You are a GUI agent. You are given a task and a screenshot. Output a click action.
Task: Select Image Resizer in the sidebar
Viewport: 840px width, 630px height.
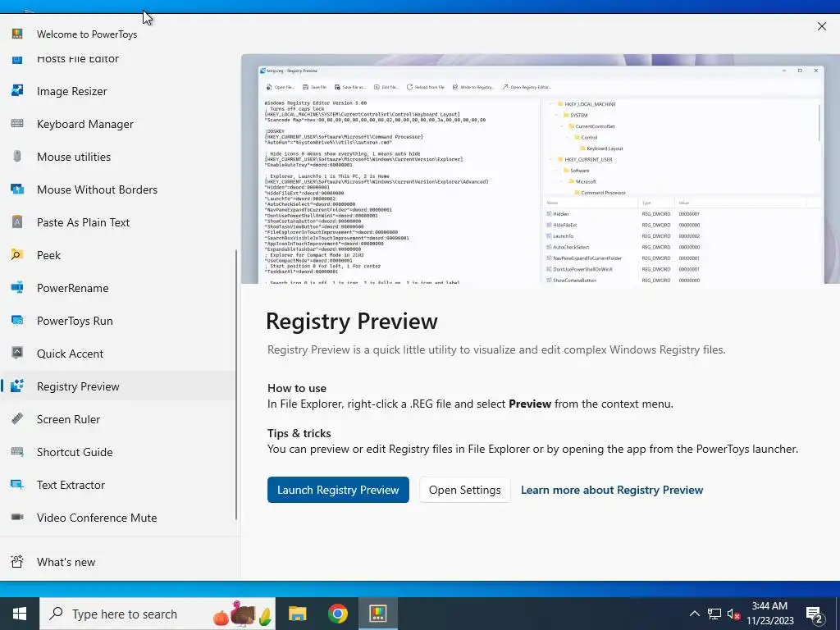pos(118,91)
